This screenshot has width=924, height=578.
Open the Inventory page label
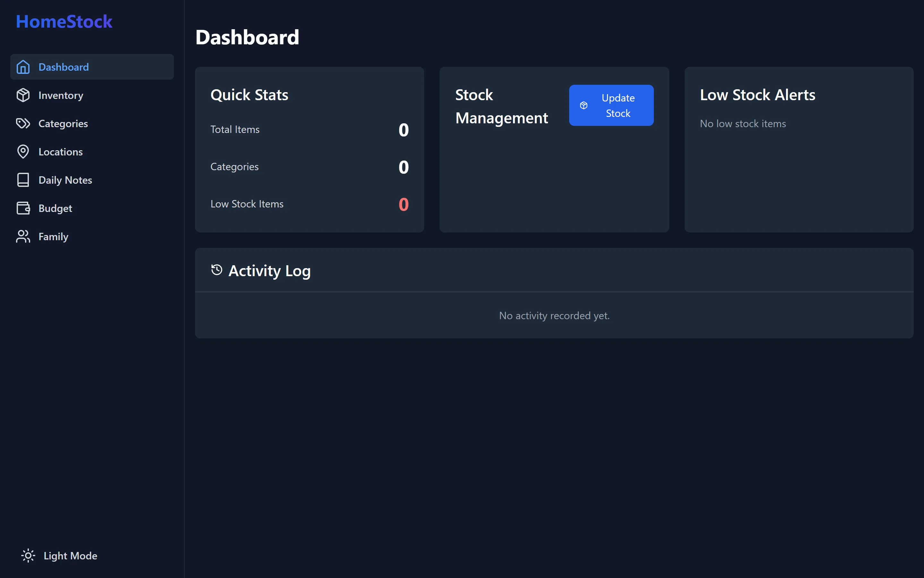click(x=61, y=95)
